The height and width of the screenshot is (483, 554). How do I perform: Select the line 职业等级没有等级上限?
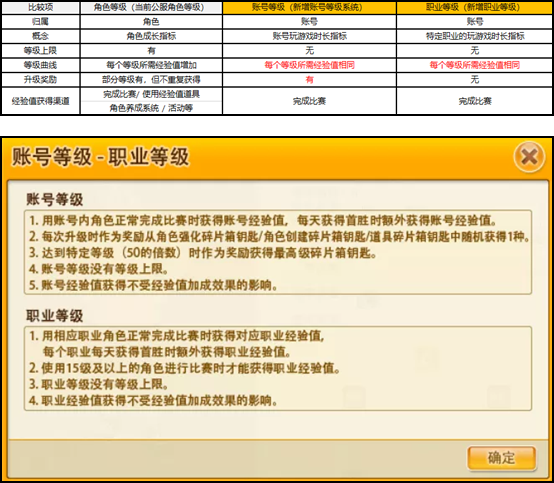pyautogui.click(x=99, y=384)
